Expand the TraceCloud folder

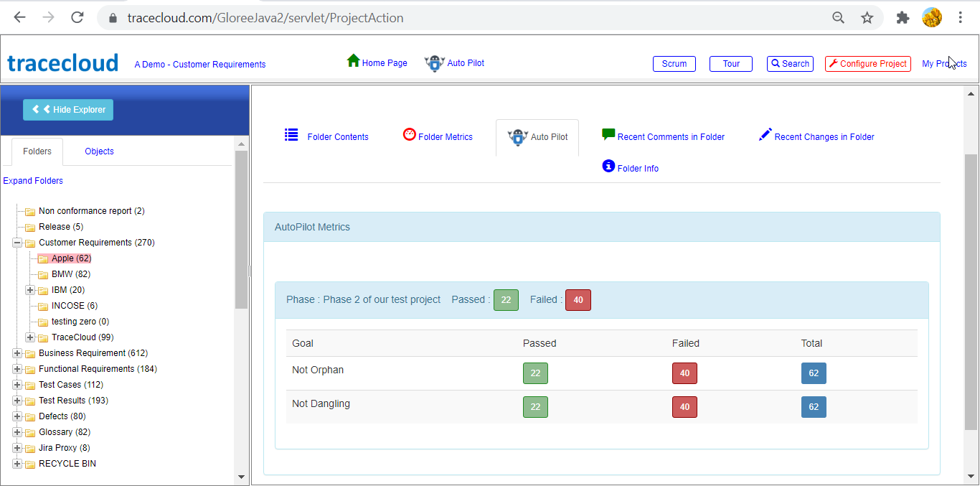[x=30, y=337]
